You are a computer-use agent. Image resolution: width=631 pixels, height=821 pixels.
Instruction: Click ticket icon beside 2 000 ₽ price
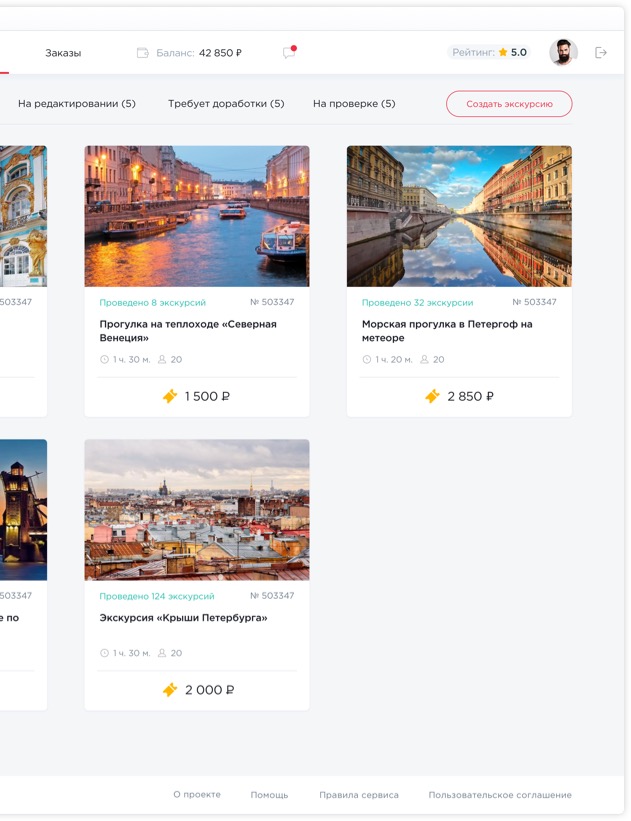pos(170,690)
